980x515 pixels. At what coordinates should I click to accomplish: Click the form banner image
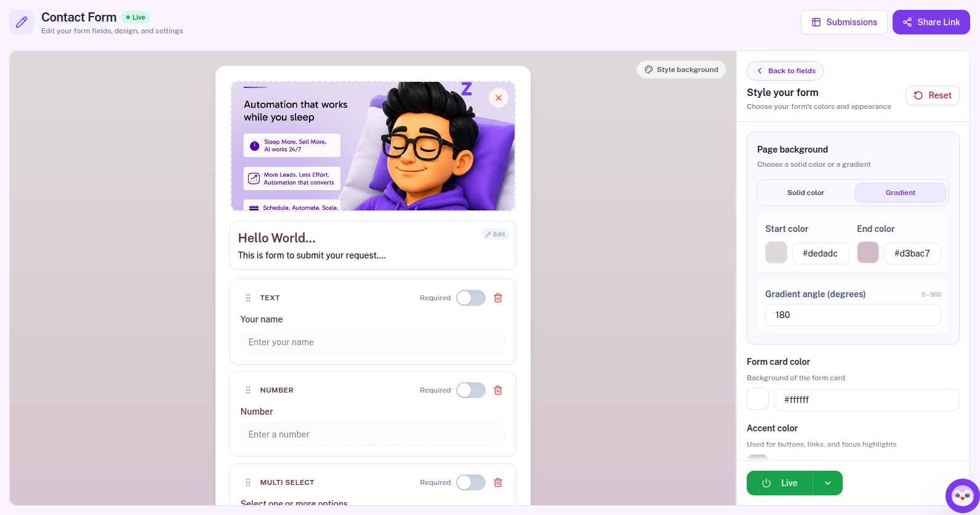coord(373,146)
